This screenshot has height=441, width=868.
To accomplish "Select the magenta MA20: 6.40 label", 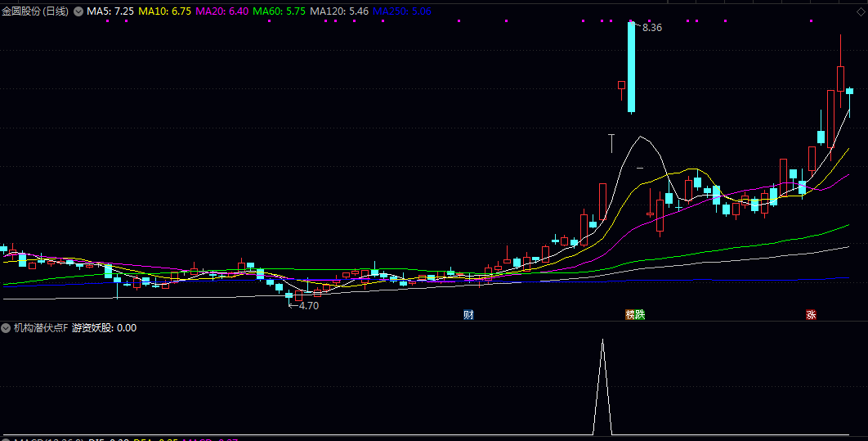I will coord(222,11).
